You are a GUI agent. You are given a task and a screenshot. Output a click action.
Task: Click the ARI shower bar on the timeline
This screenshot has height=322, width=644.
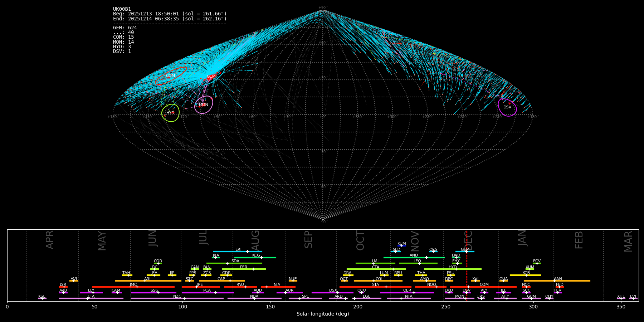click(x=148, y=281)
